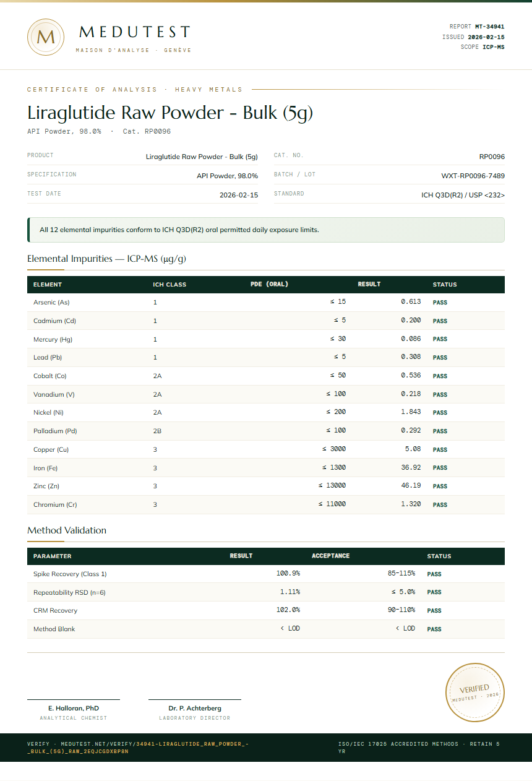
Task: Click the Lead (Pb) row label
Action: tap(48, 358)
